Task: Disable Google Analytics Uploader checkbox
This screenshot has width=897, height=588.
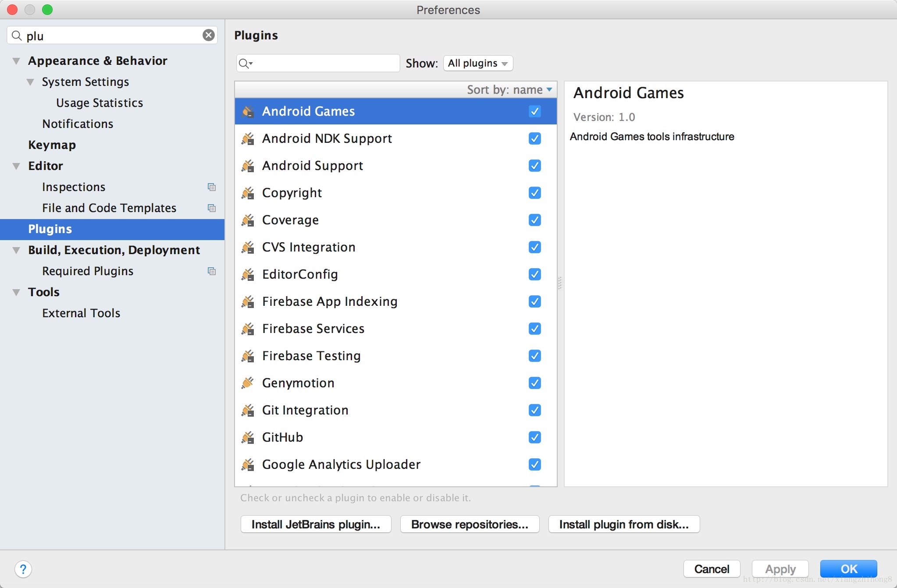Action: [534, 464]
